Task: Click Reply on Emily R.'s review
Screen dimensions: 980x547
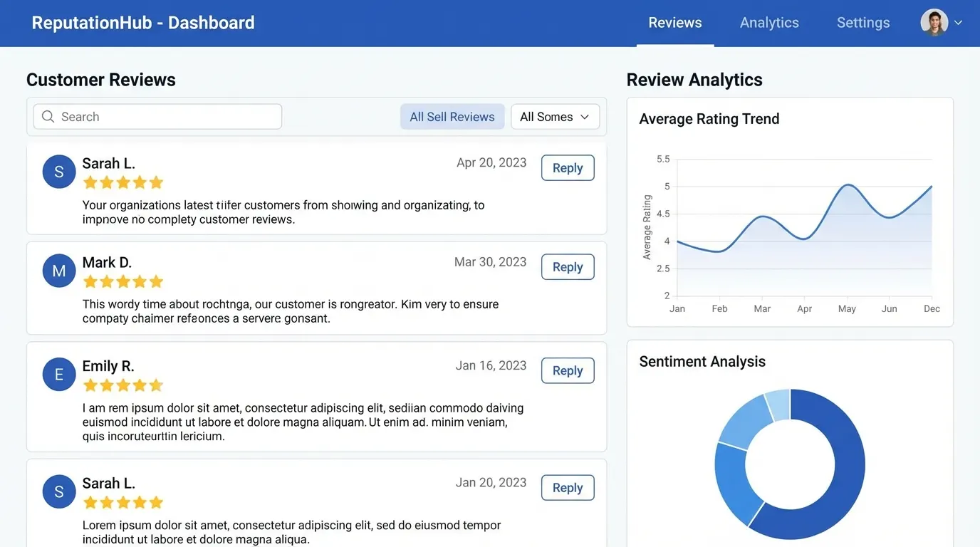Action: [567, 370]
